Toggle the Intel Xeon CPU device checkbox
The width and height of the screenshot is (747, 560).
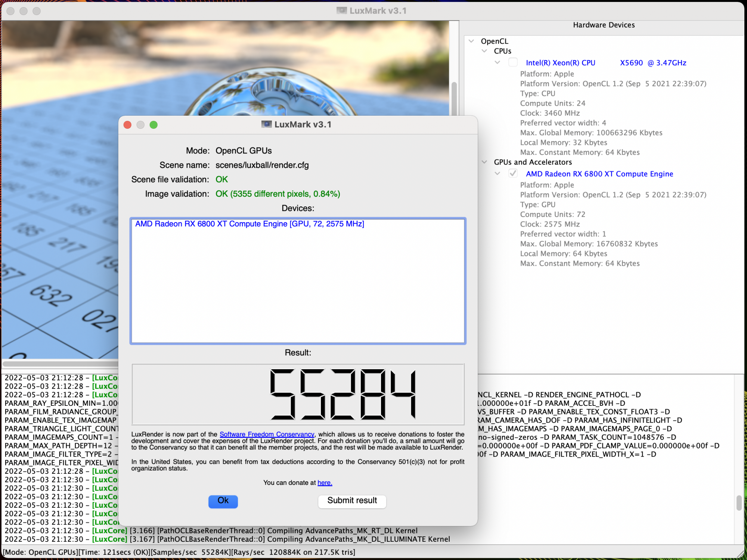pyautogui.click(x=513, y=62)
